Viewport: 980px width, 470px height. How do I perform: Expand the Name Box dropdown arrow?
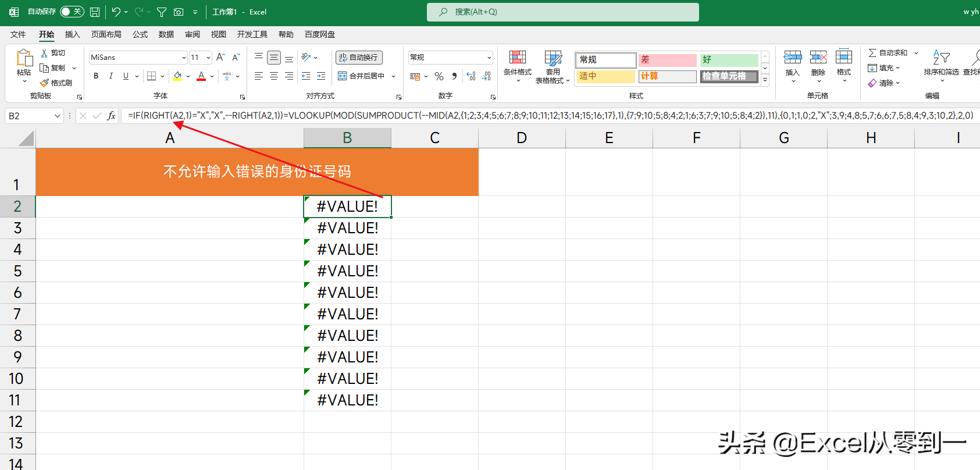pyautogui.click(x=58, y=116)
